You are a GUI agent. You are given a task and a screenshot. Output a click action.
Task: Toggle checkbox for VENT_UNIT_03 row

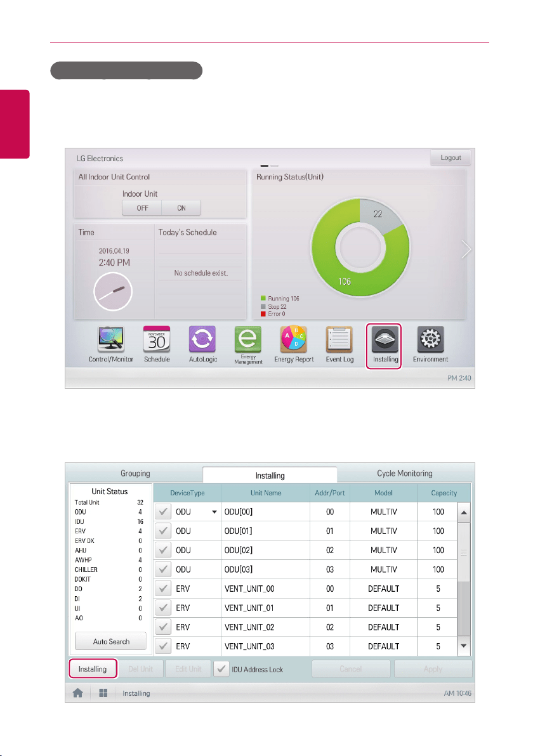[x=164, y=646]
